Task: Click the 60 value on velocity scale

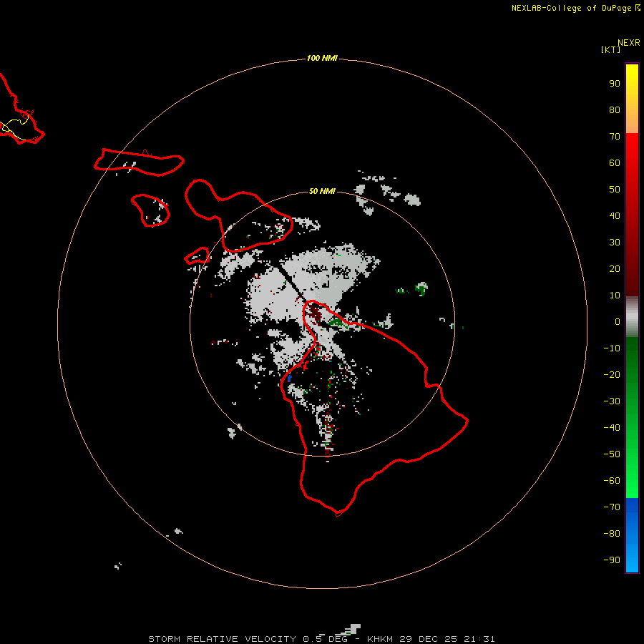Action: 615,163
